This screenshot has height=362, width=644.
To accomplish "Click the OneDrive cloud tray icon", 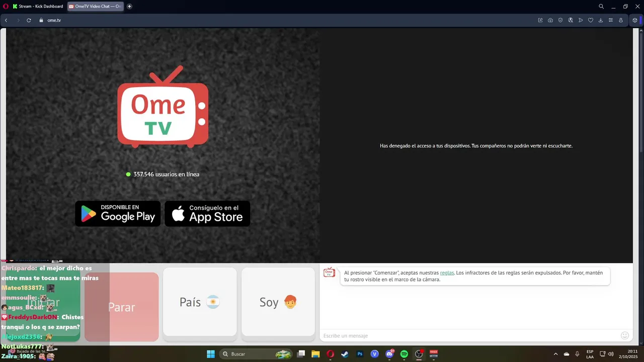I will (x=567, y=354).
